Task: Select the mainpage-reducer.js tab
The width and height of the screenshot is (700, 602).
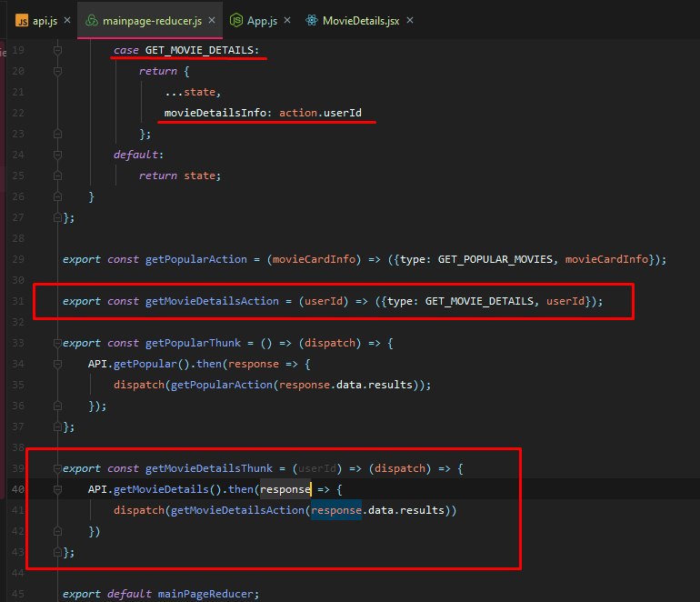Action: [150, 21]
